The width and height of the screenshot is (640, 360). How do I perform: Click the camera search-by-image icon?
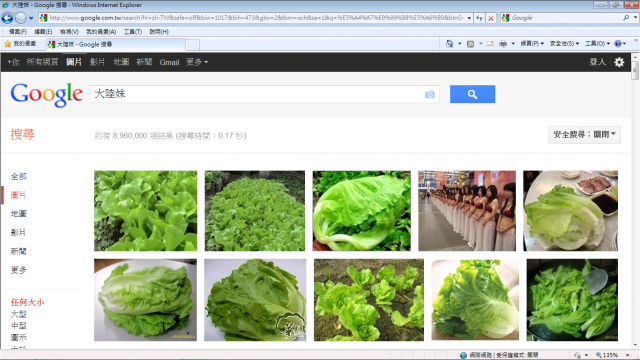[430, 94]
